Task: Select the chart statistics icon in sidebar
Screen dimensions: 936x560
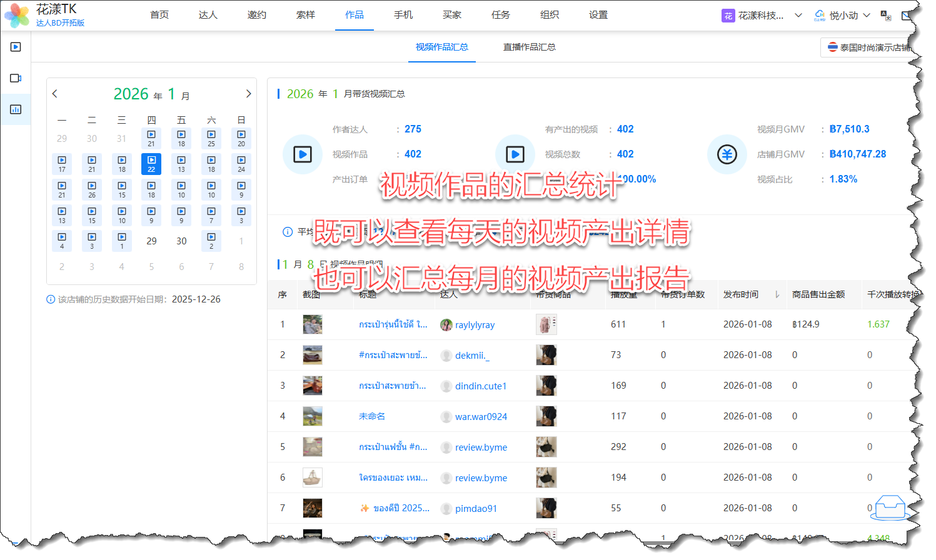Action: [x=16, y=109]
